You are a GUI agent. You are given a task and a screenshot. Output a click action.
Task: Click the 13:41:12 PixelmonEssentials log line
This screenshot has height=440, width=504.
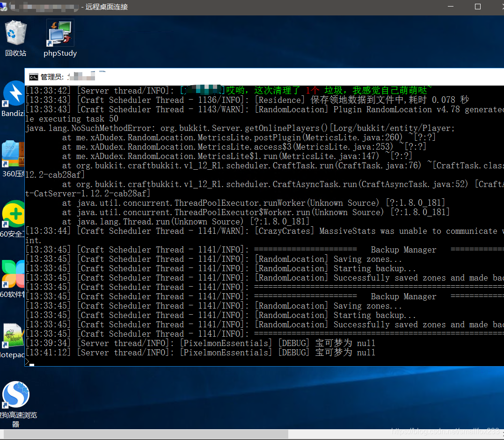tap(200, 352)
